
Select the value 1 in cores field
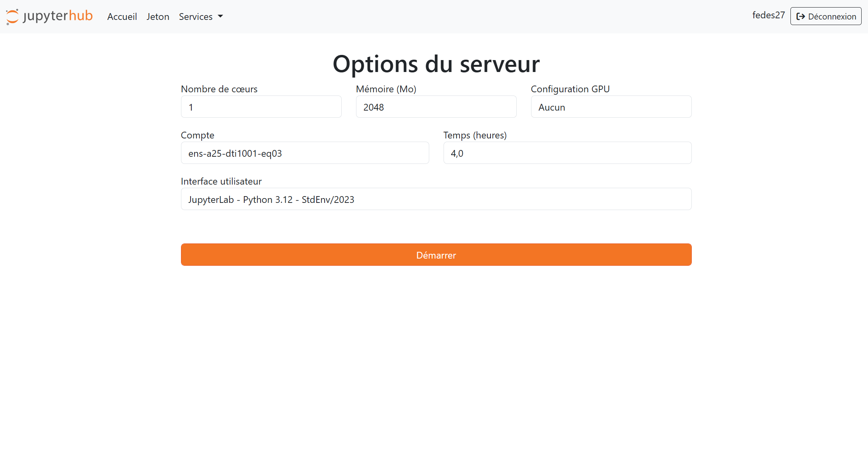tap(191, 107)
